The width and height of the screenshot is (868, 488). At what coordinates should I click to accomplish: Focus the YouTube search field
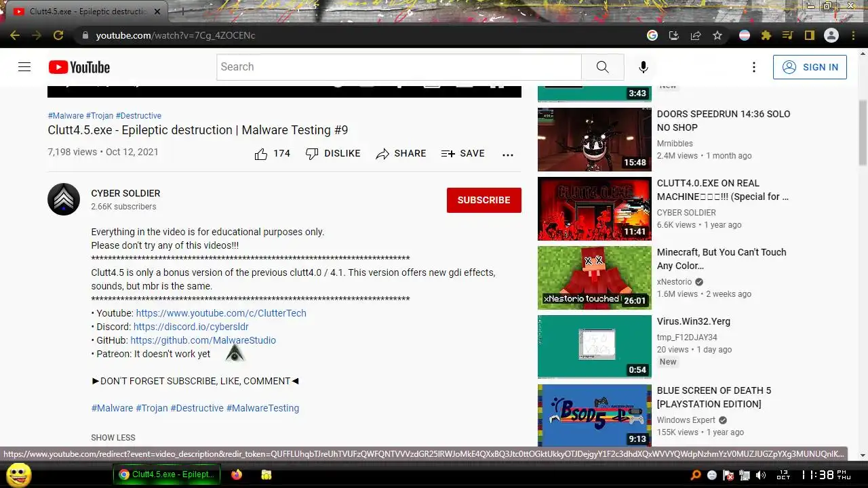(x=399, y=67)
